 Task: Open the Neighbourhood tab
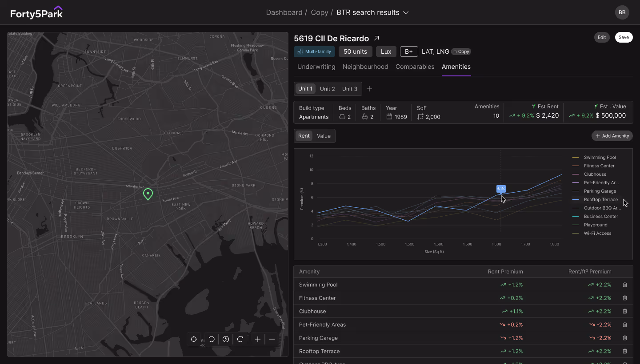(x=365, y=67)
